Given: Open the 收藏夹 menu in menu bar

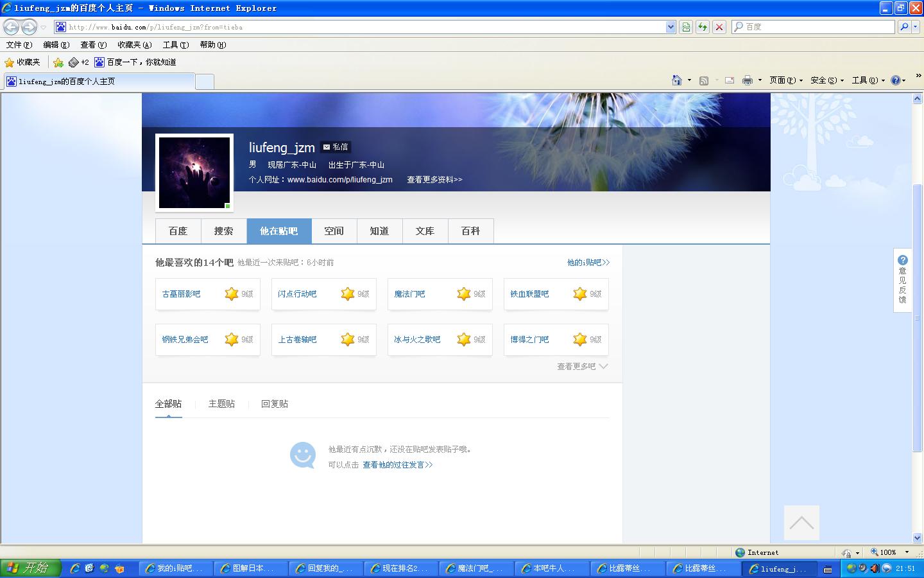Looking at the screenshot, I should click(135, 45).
